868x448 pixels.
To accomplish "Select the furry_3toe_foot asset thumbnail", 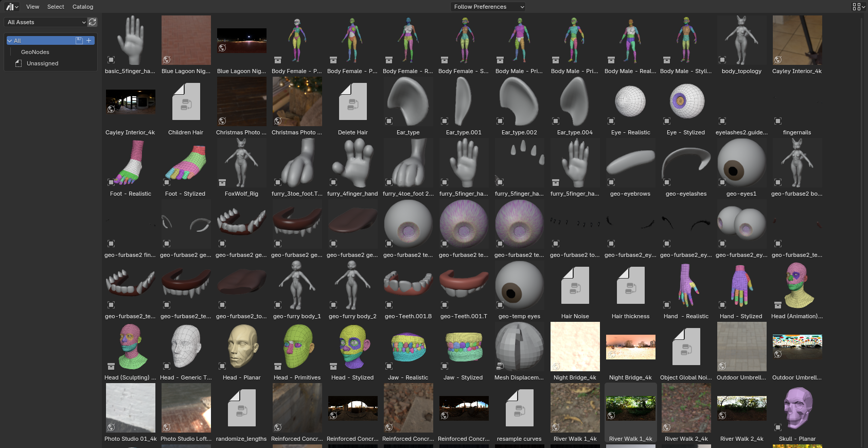I will 297,163.
